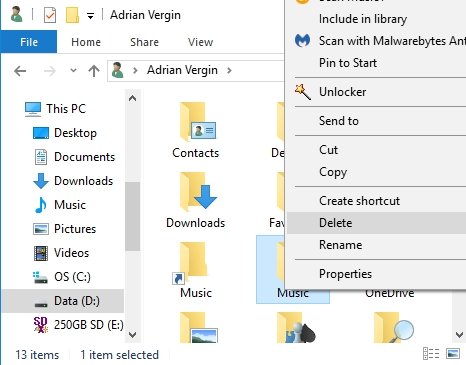Switch to large icons view in status bar

pos(453,354)
